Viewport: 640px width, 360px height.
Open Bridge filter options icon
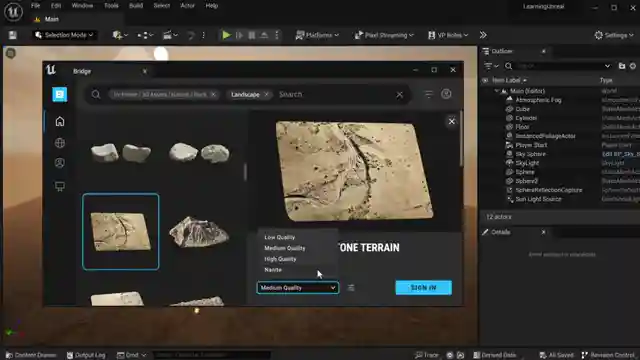[x=429, y=94]
